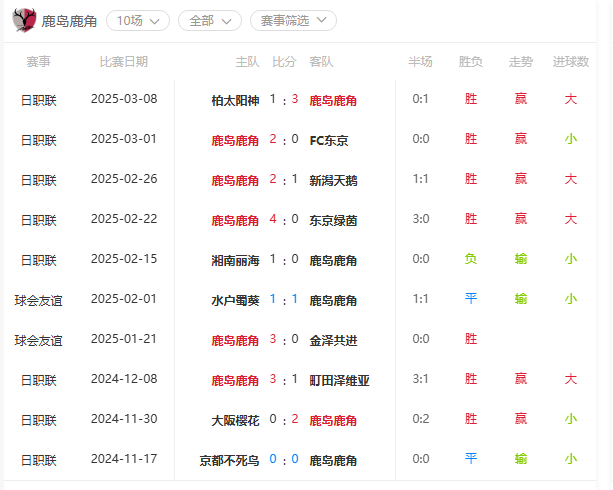613x490 pixels.
Task: Click half-time score 3:1 in 町田泽维亚 row
Action: point(421,379)
